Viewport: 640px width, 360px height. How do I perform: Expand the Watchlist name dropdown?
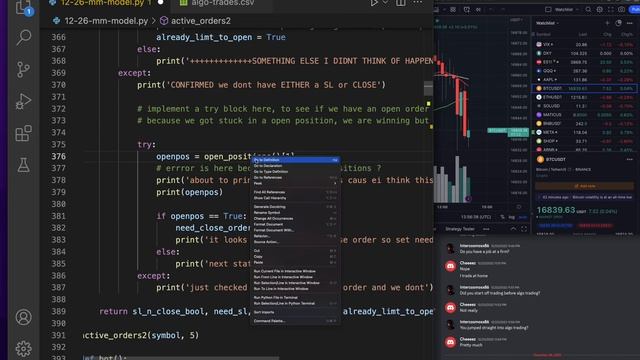pos(547,23)
